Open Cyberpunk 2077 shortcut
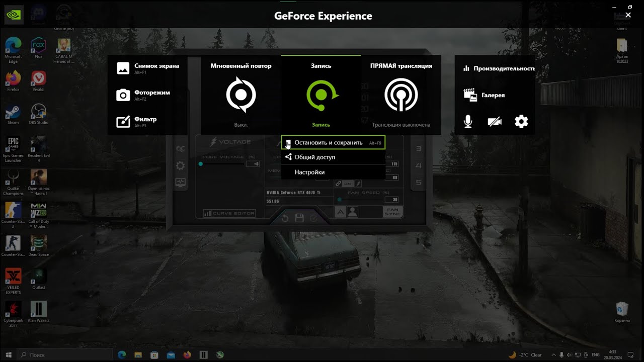644x362 pixels. tap(13, 314)
